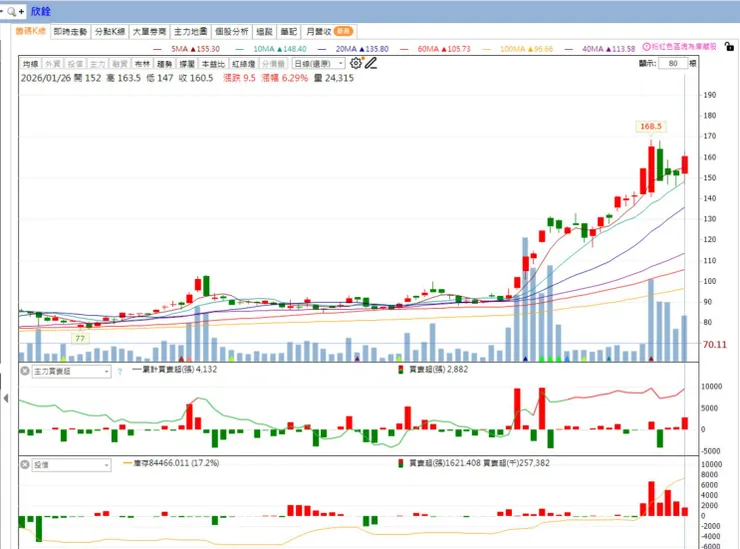Toggle the 趨勢 overlay
The width and height of the screenshot is (740, 549).
(164, 64)
